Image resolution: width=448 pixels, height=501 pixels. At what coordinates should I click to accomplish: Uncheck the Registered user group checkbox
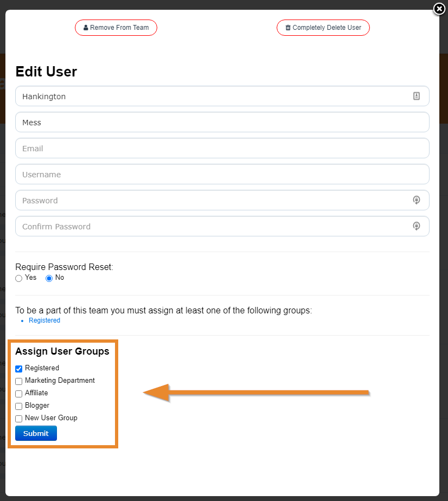pyautogui.click(x=19, y=369)
